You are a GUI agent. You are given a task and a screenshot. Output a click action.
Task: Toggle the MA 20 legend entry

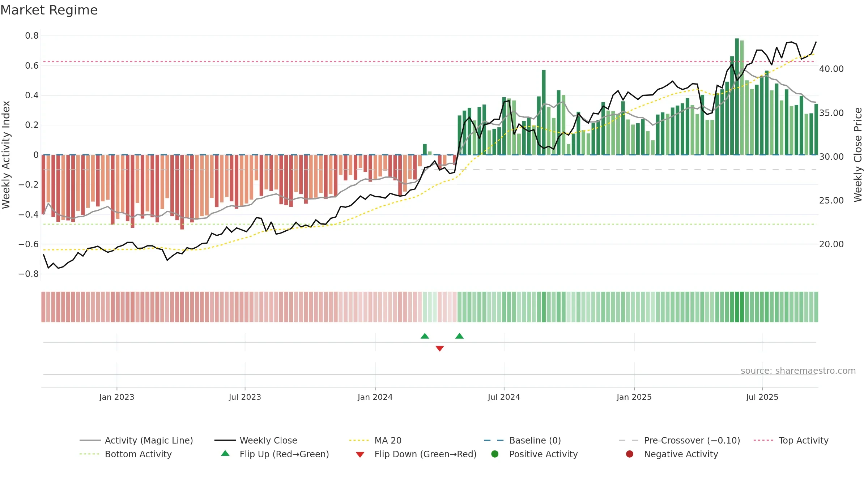click(375, 440)
